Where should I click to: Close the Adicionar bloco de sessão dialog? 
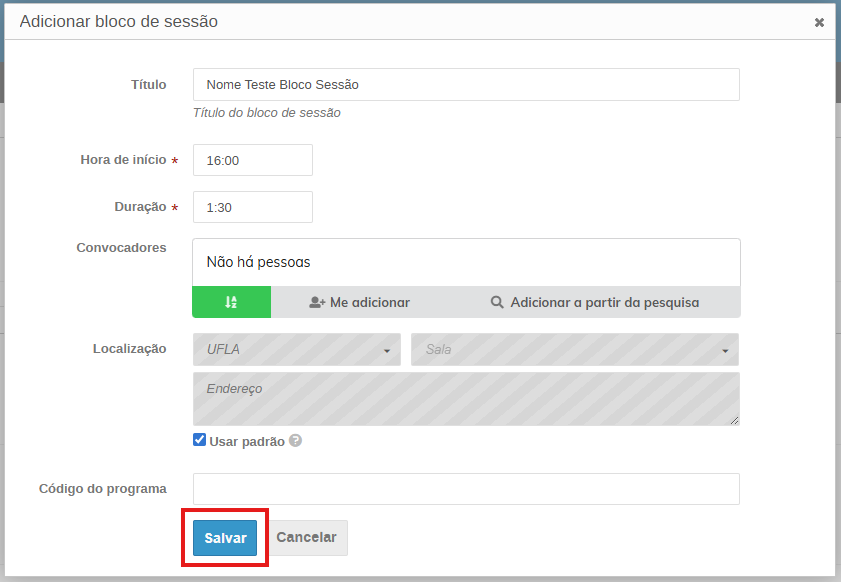819,22
